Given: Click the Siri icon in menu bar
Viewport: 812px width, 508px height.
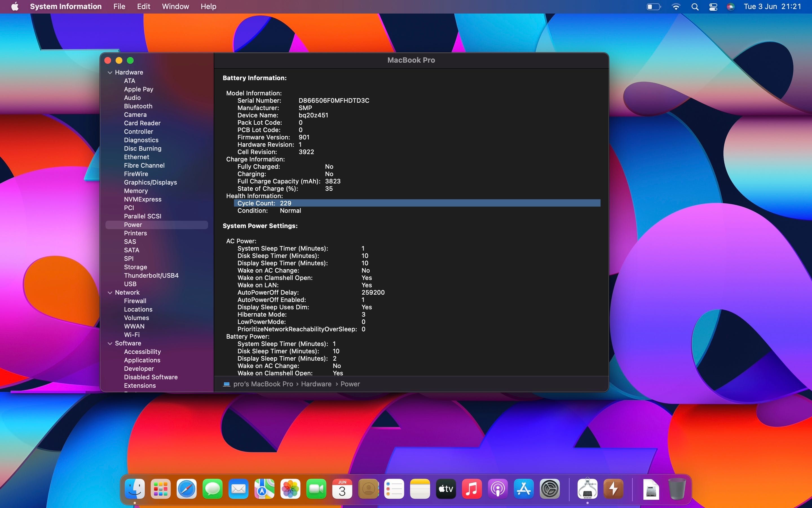Looking at the screenshot, I should 731,7.
